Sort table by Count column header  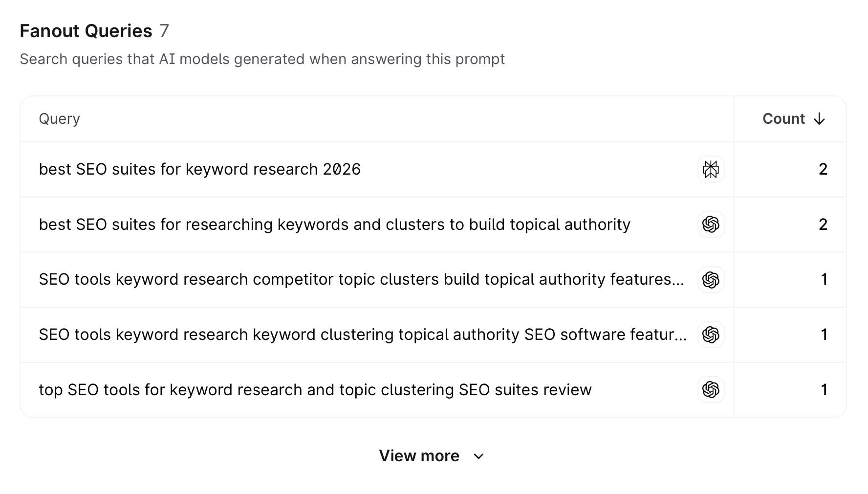[783, 119]
